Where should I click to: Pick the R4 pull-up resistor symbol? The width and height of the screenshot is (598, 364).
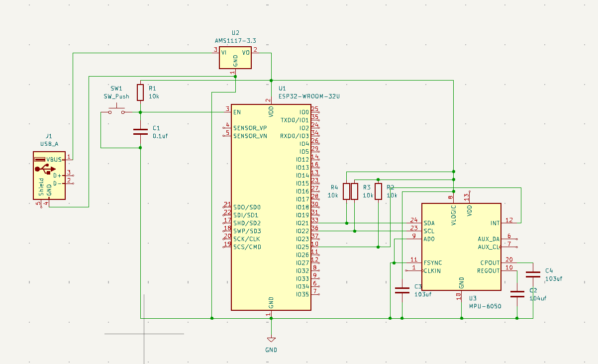pyautogui.click(x=346, y=191)
